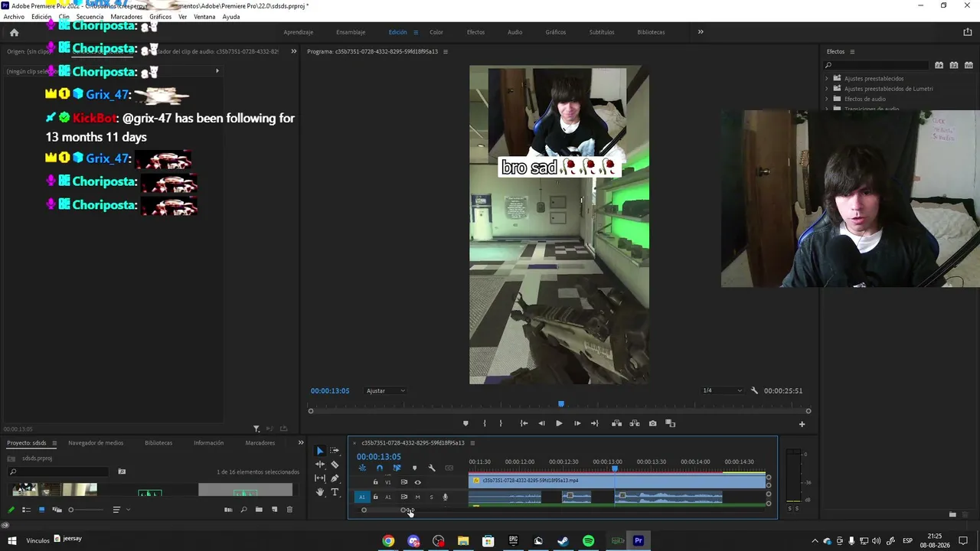Click the Extract button in Program Monitor
This screenshot has width=980, height=551.
[635, 423]
